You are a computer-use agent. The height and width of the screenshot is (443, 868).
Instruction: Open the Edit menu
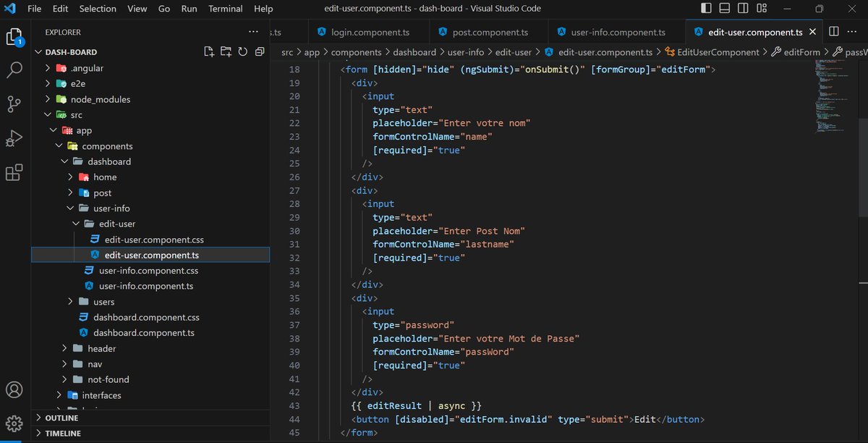[x=60, y=9]
